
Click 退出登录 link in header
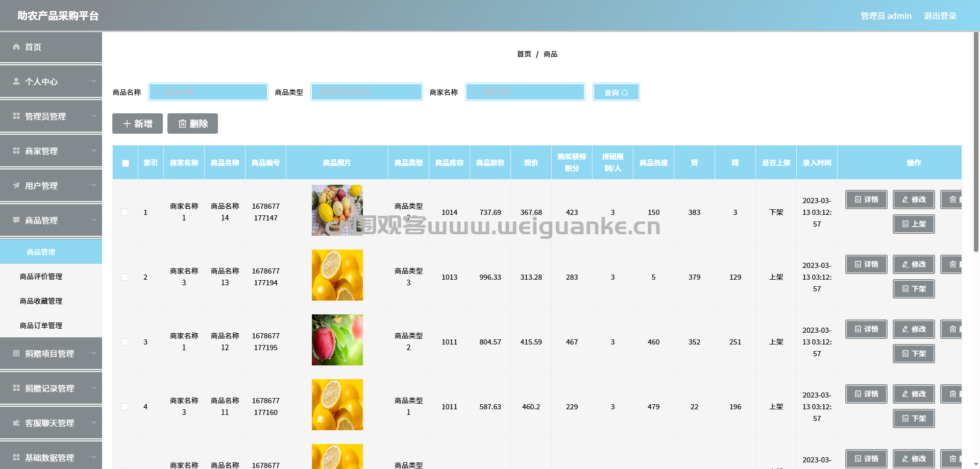coord(940,16)
